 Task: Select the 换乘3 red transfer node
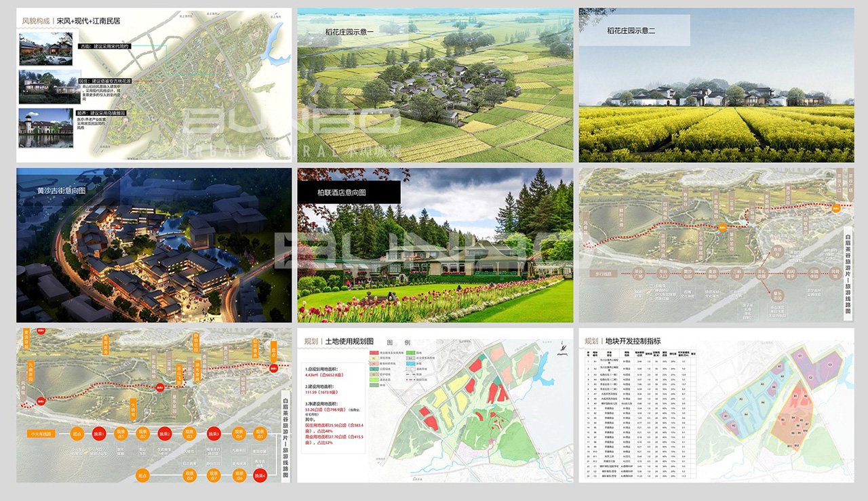tap(213, 434)
